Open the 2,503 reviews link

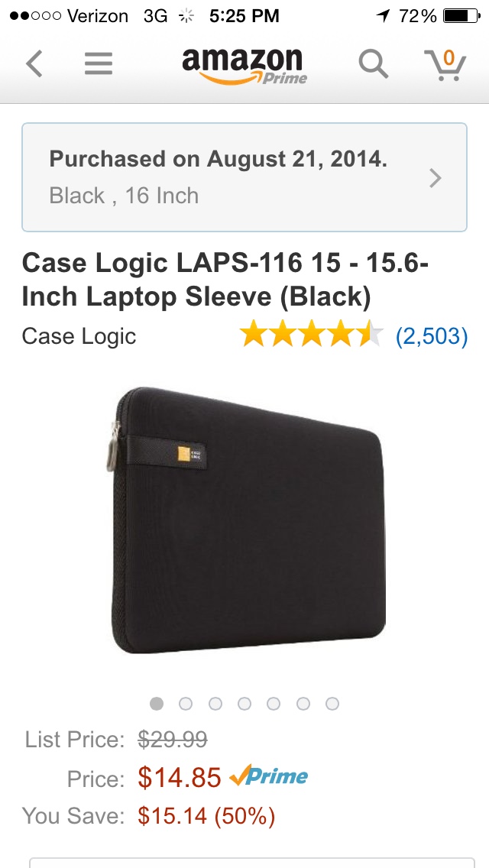click(x=432, y=336)
